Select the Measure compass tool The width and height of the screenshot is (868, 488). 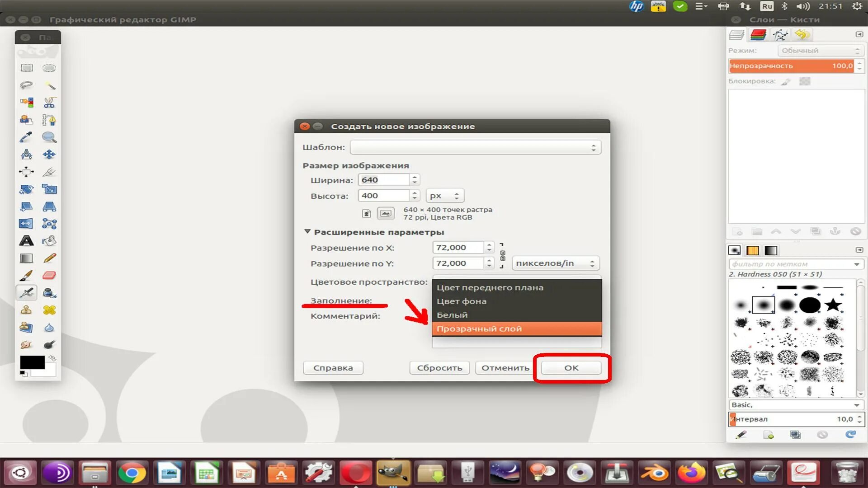[27, 154]
